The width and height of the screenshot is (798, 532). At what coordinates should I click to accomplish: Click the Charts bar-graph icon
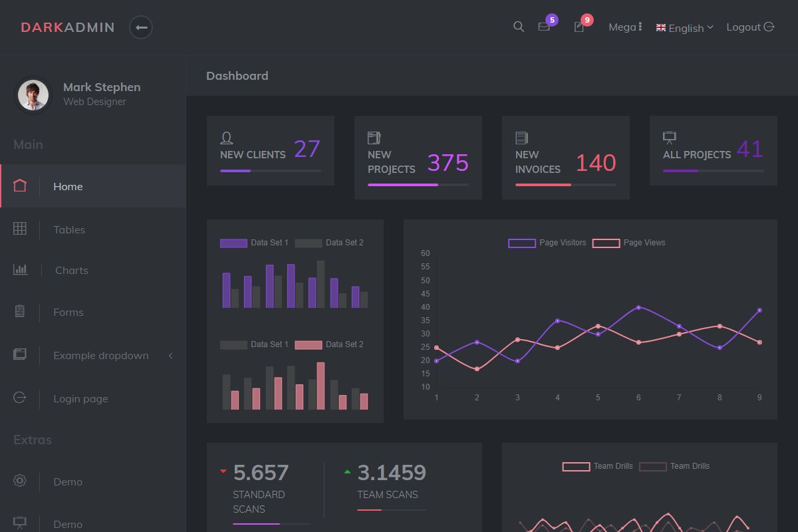pos(20,269)
